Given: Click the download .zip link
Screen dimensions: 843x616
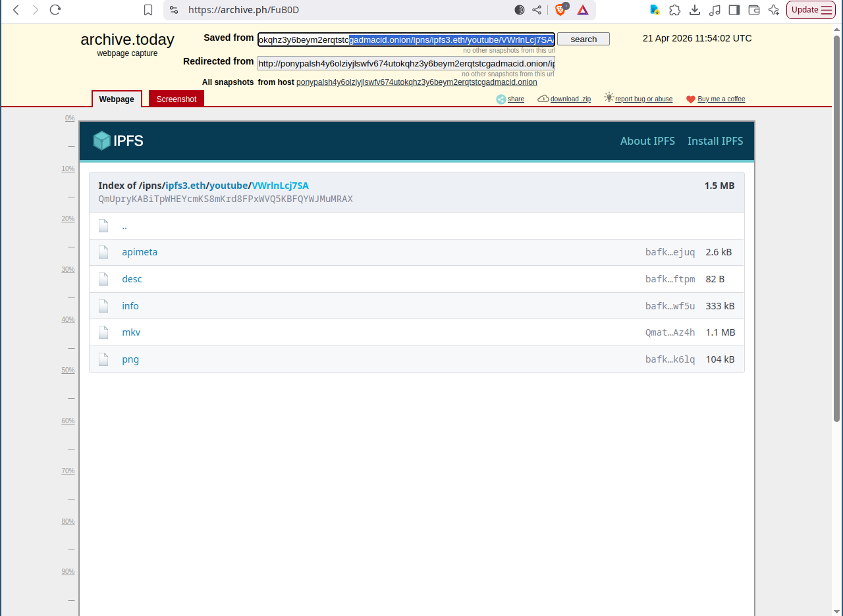Looking at the screenshot, I should tap(570, 99).
